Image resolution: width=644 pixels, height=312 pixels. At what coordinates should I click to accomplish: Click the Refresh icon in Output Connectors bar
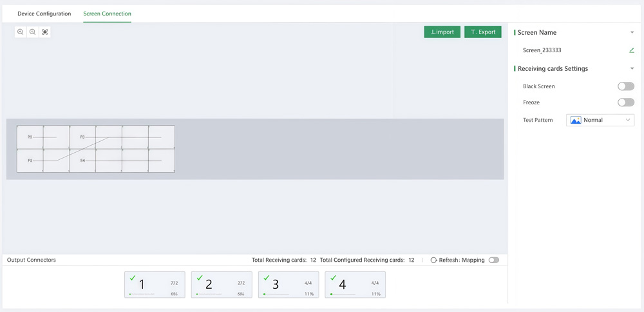tap(434, 260)
